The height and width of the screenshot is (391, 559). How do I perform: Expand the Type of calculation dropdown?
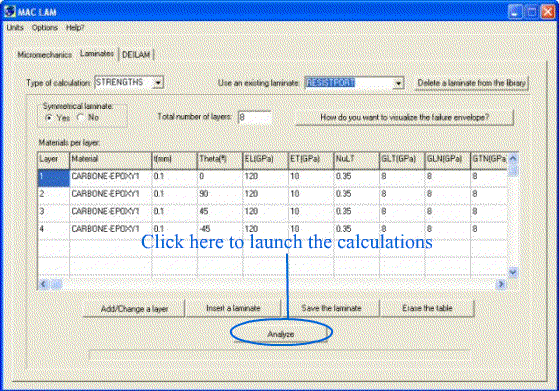[158, 83]
